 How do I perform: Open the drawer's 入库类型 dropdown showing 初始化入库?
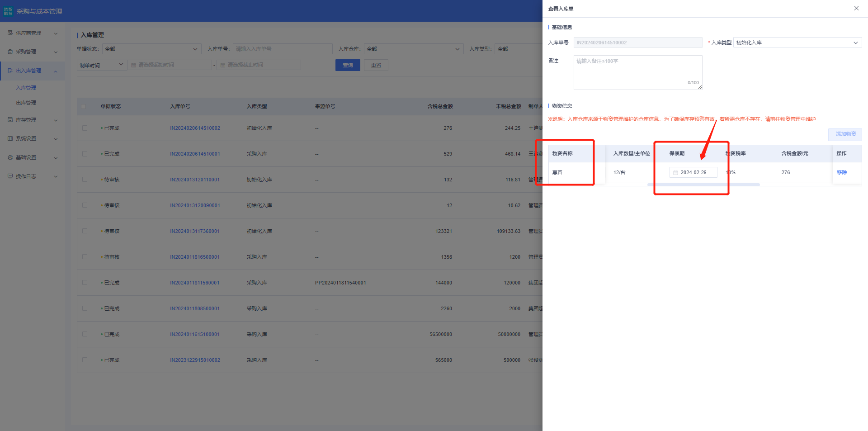pyautogui.click(x=797, y=43)
